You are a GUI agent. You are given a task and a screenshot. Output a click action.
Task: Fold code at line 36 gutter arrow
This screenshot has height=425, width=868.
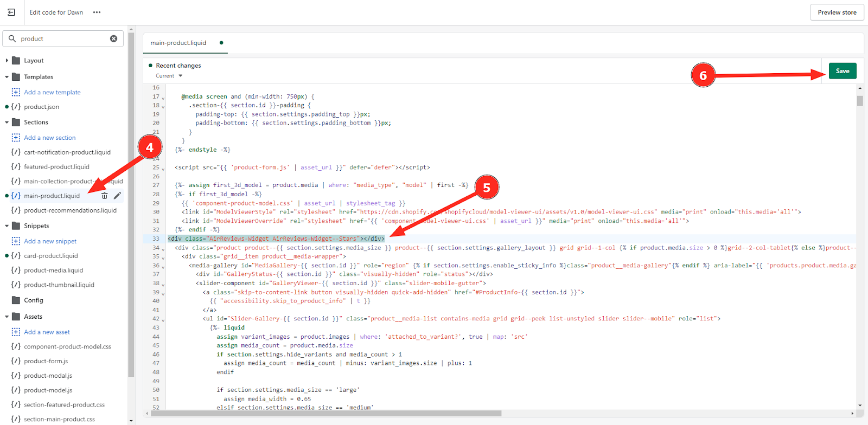coord(163,267)
